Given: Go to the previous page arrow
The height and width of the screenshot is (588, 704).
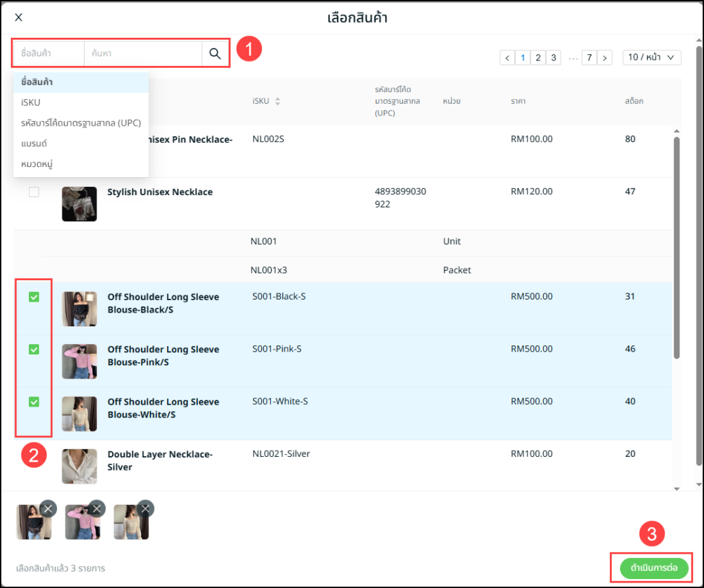Looking at the screenshot, I should (507, 58).
